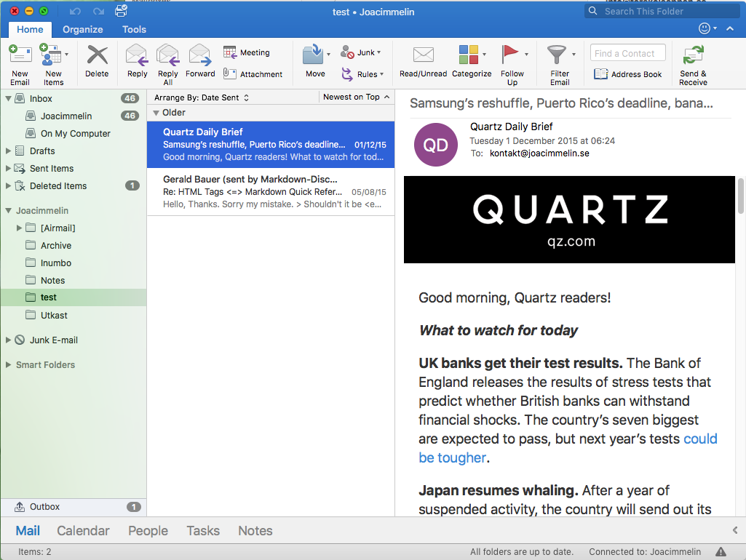Open the Arrange By Date Sent menu
This screenshot has width=746, height=560.
202,97
